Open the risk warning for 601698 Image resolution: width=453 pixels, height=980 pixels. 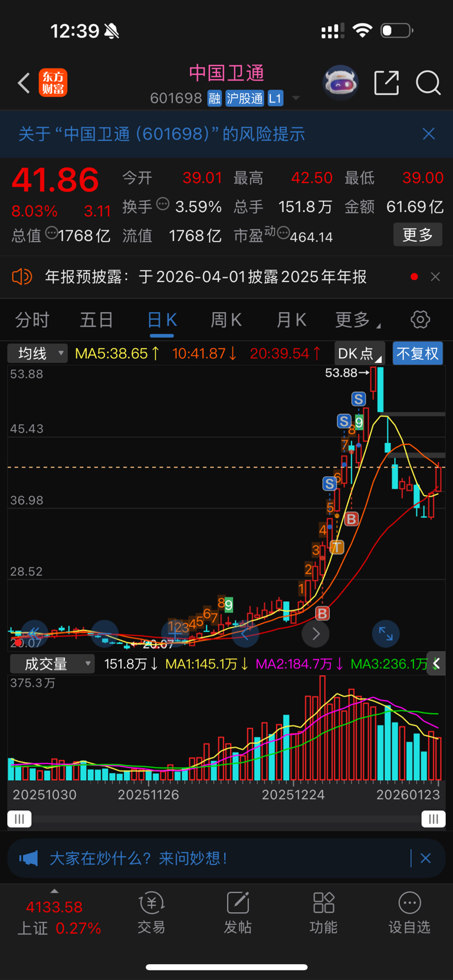tap(162, 134)
